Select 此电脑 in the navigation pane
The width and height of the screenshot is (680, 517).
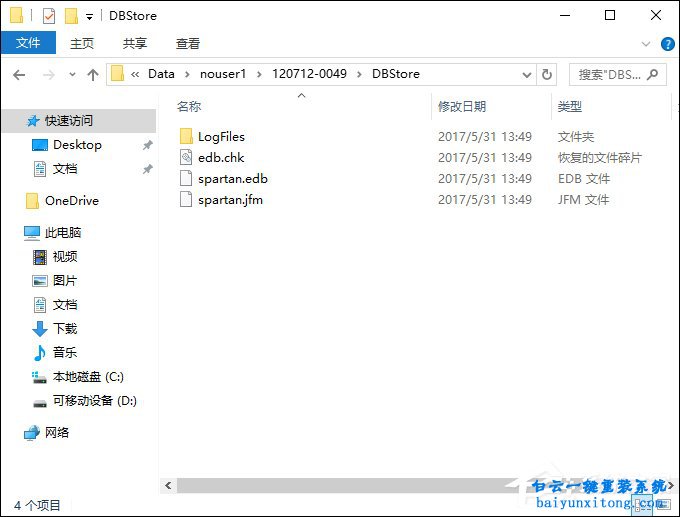coord(62,232)
